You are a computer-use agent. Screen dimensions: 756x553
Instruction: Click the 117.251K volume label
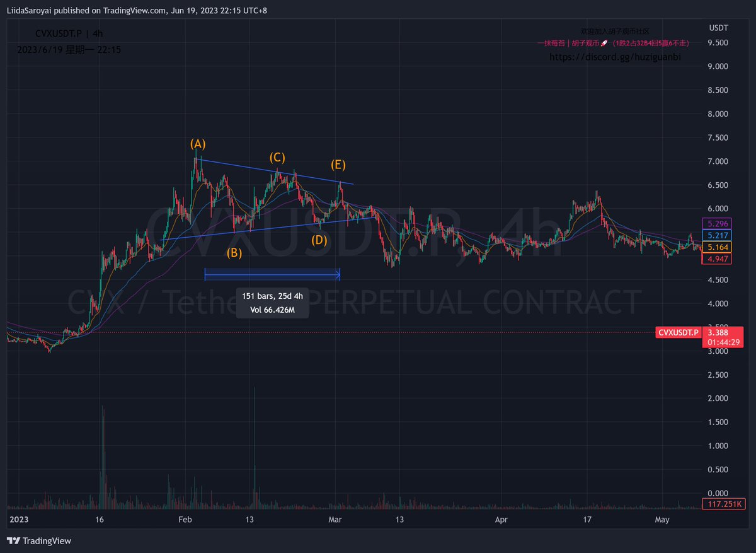tap(724, 504)
